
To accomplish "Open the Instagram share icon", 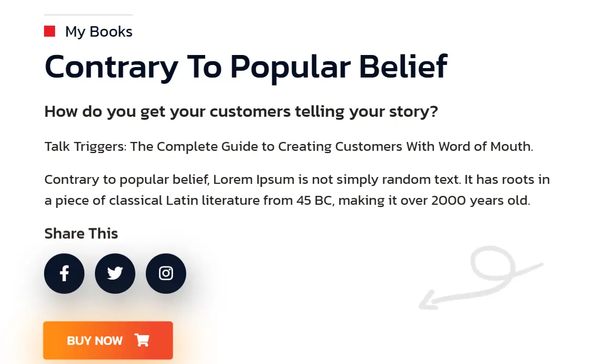I will (166, 273).
